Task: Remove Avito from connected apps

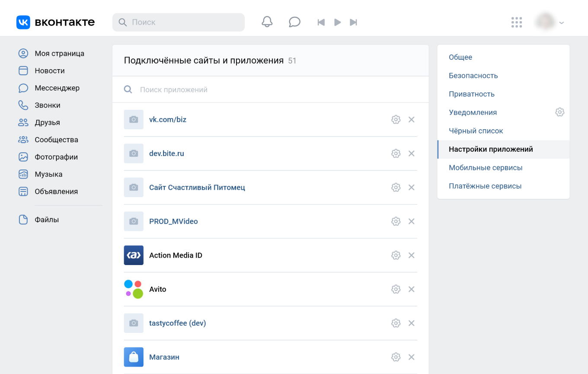Action: tap(412, 289)
